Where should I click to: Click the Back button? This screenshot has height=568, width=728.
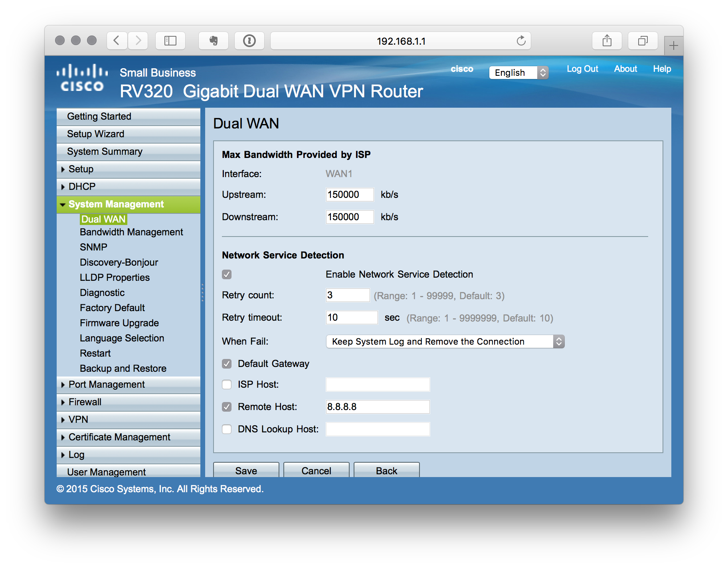[387, 470]
